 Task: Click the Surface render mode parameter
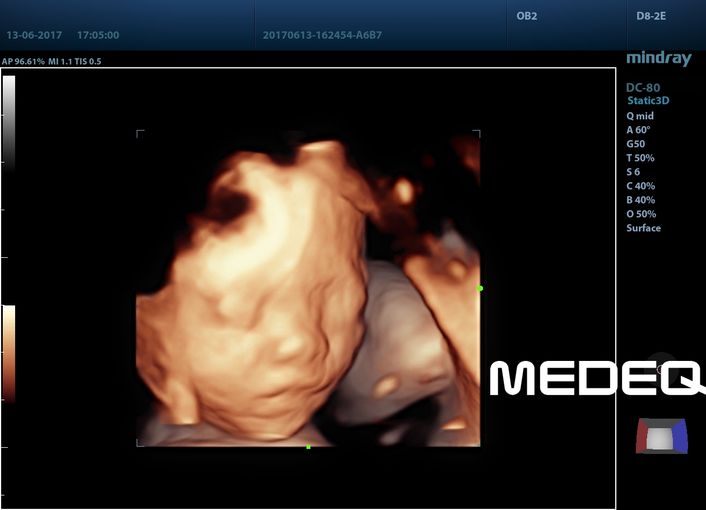tap(643, 228)
